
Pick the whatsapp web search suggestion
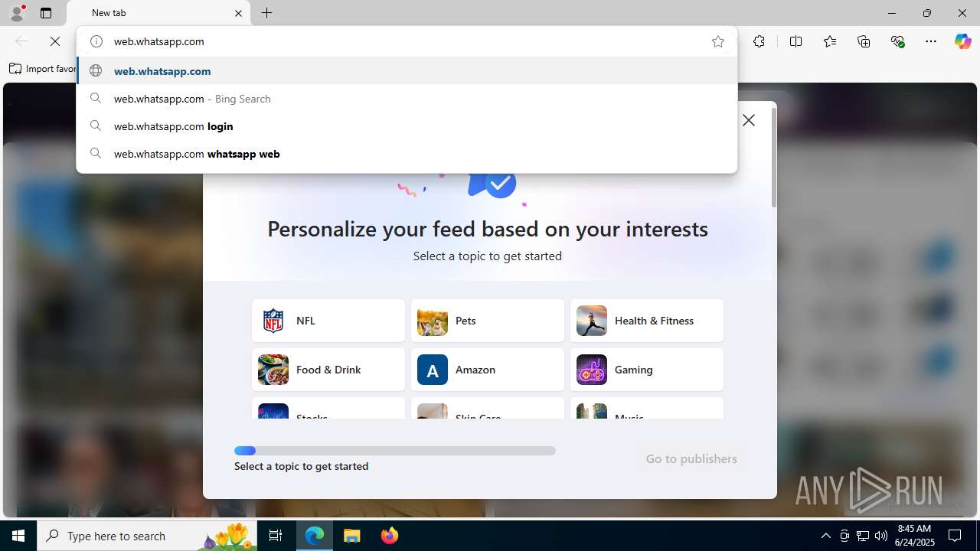point(407,154)
